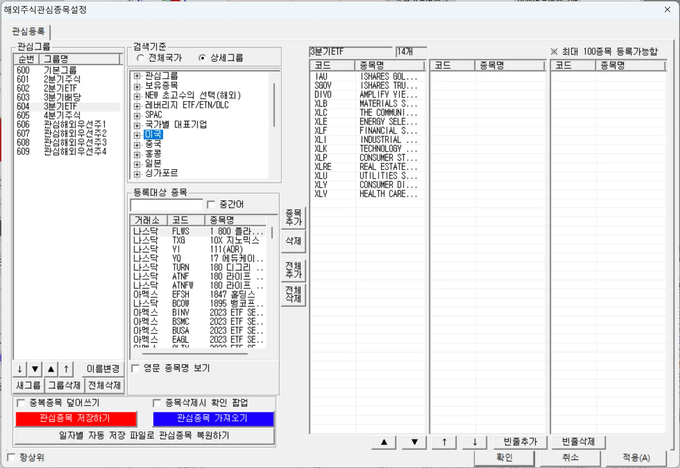Select group 관심해외우선주1
This screenshot has height=468, width=680.
click(x=67, y=124)
